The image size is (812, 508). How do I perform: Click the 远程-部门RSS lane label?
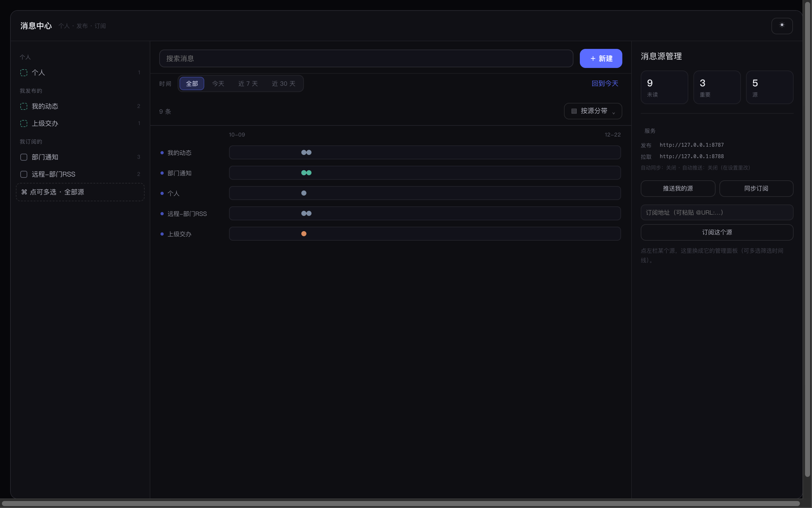pyautogui.click(x=187, y=214)
